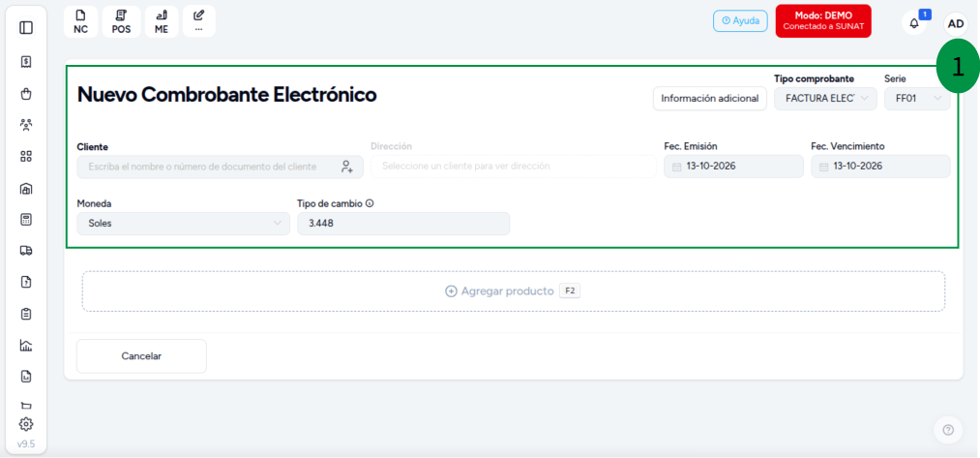Open the sales receipt sidebar icon
This screenshot has width=980, height=458.
point(25,61)
